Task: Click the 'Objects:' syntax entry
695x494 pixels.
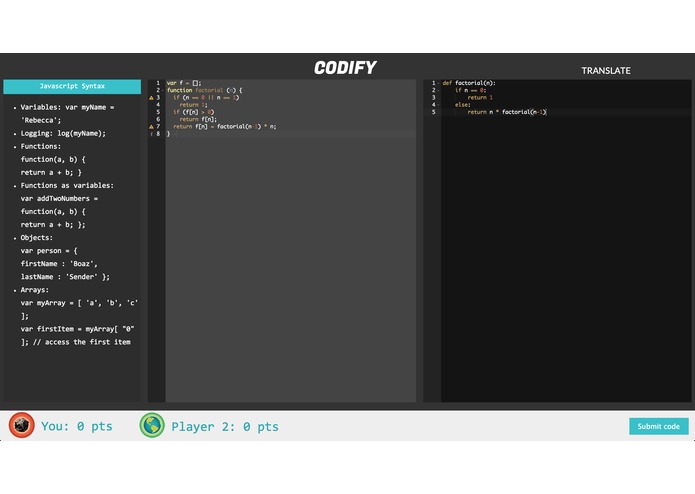Action: click(x=37, y=238)
